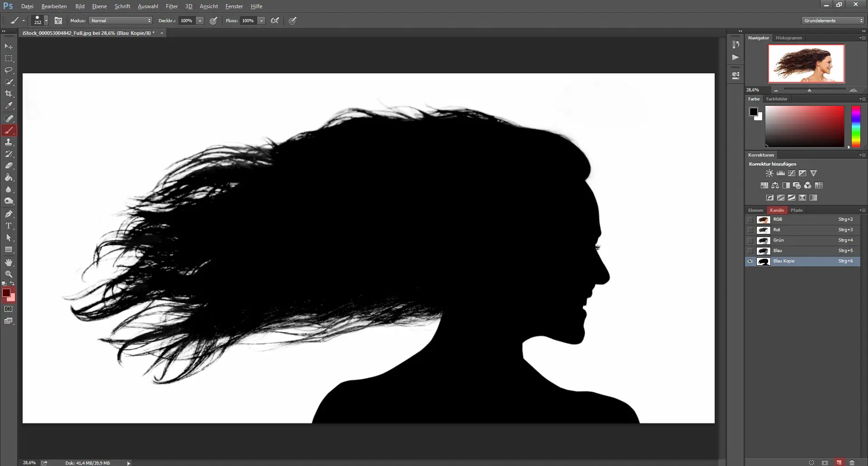Viewport: 868px width, 466px height.
Task: Open the Modus dropdown
Action: coord(120,20)
